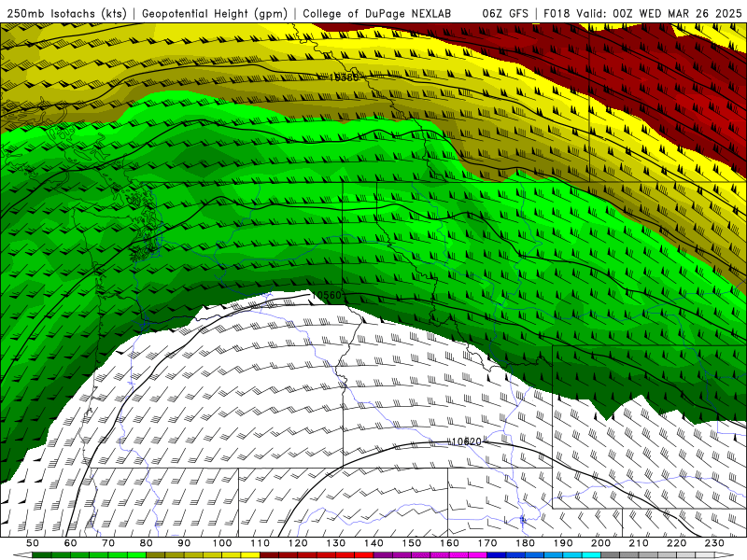Screen dimensions: 747x560
Task: Click the 10560 height contour label
Action: (327, 295)
